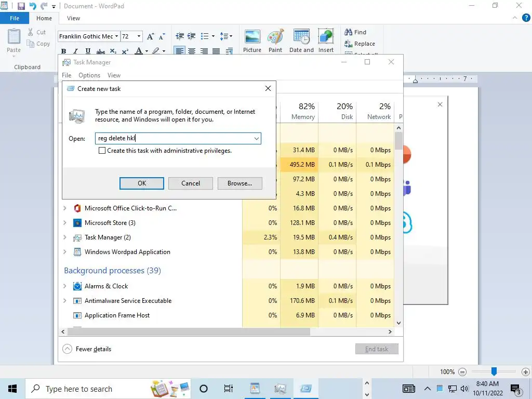The width and height of the screenshot is (532, 399).
Task: Expand Microsoft Store (3) row
Action: coord(65,222)
